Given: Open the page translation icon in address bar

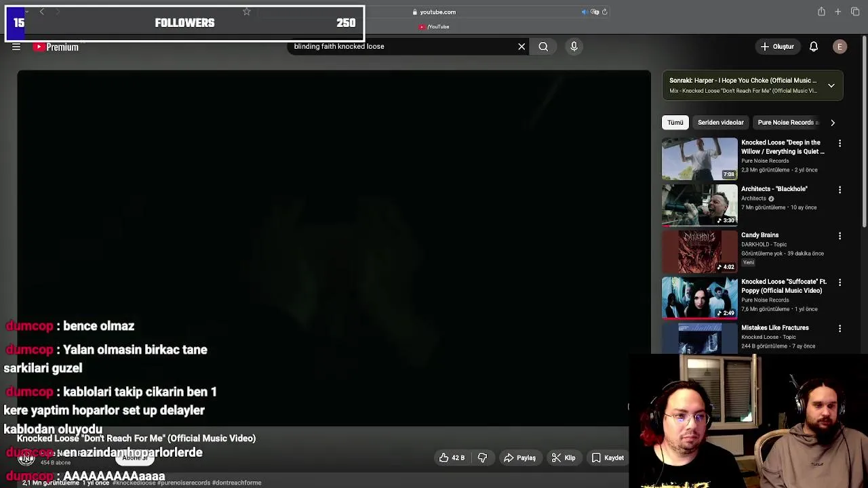Looking at the screenshot, I should pyautogui.click(x=595, y=12).
